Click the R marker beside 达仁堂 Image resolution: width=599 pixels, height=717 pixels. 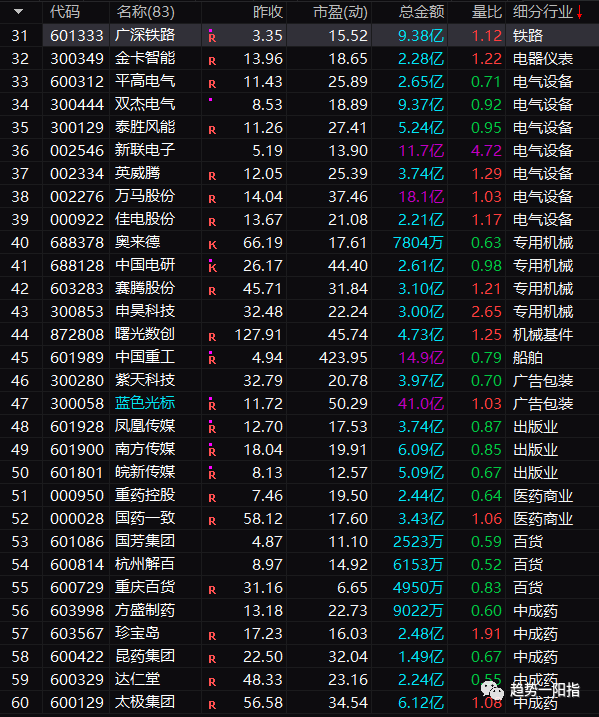point(212,682)
